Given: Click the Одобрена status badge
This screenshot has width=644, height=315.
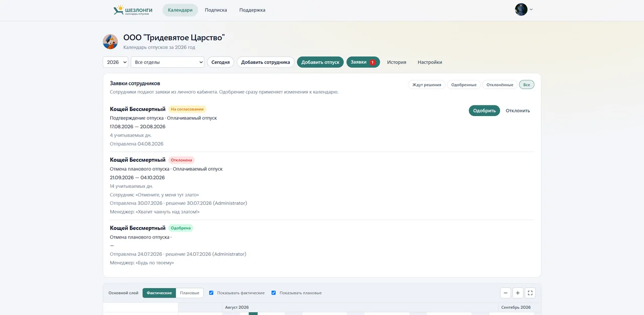Looking at the screenshot, I should [181, 228].
